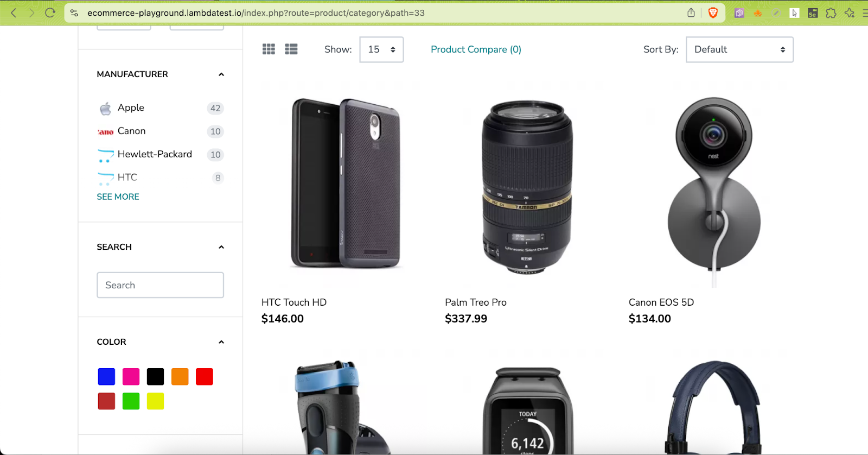The height and width of the screenshot is (455, 868).
Task: Switch to list view
Action: click(291, 49)
